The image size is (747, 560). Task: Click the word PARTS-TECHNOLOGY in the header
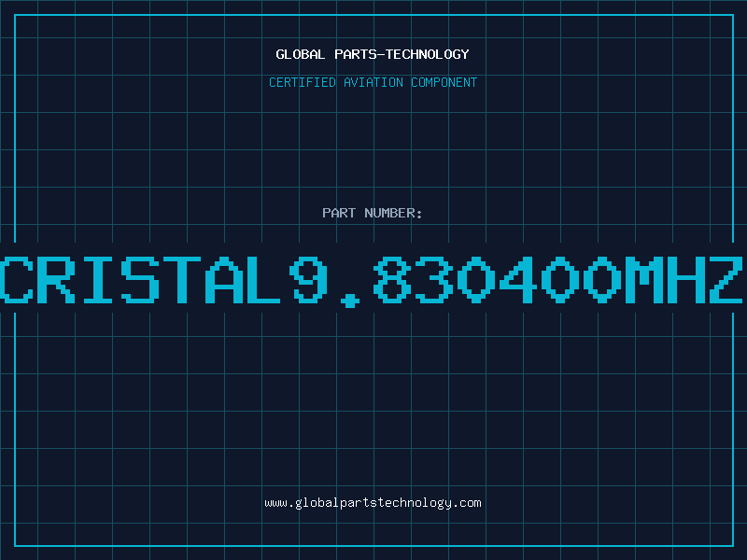pos(402,54)
